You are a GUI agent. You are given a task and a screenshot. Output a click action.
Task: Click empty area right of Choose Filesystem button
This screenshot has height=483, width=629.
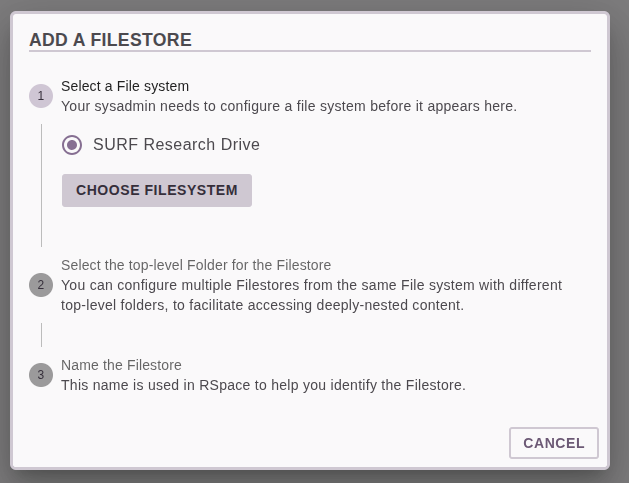click(x=421, y=191)
